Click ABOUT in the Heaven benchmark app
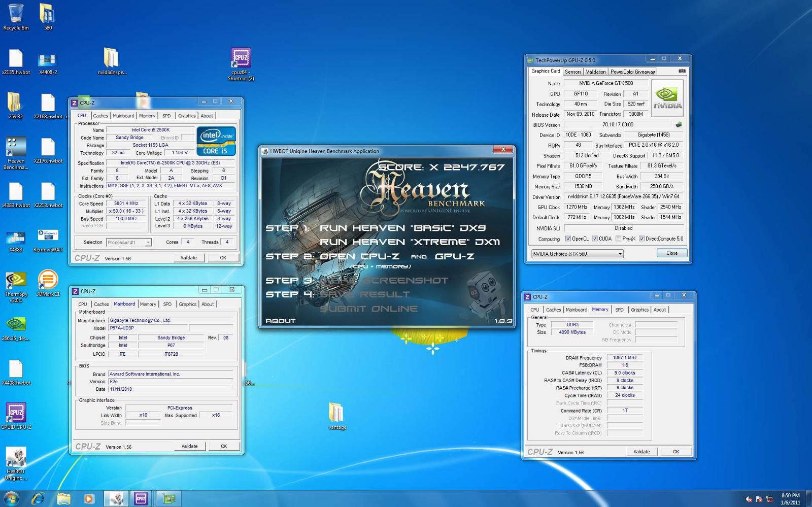812x507 pixels. coord(280,321)
